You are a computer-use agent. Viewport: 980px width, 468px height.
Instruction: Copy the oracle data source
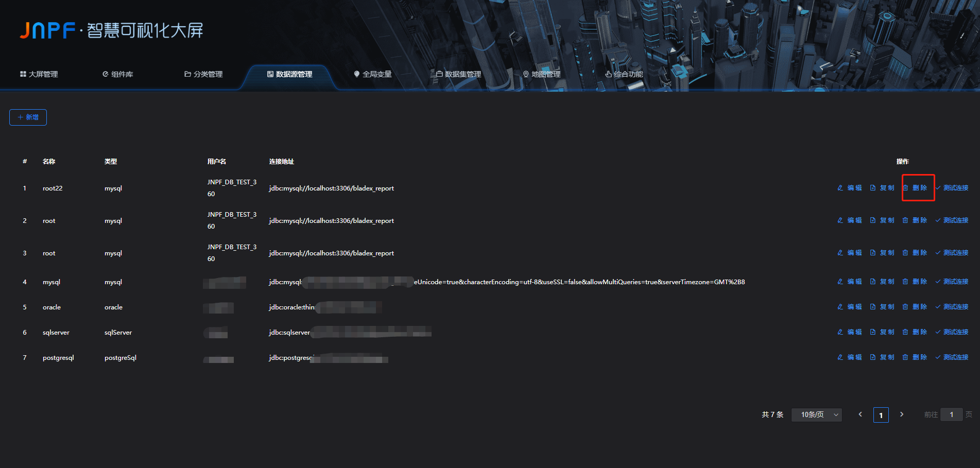click(x=882, y=307)
